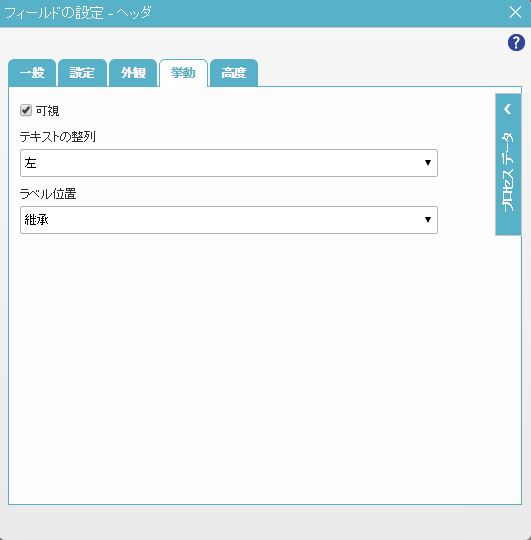Screen dimensions: 531x540
Task: Click the 可視 checkbox label text
Action: [48, 111]
